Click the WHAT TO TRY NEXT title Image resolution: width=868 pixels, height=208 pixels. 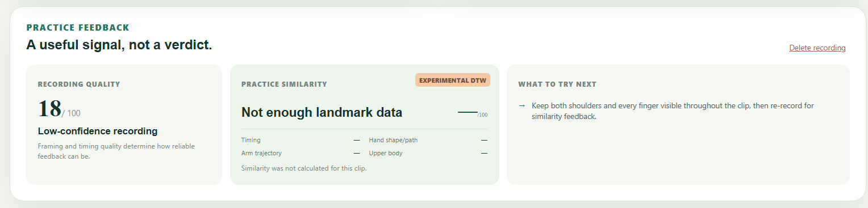tap(557, 84)
